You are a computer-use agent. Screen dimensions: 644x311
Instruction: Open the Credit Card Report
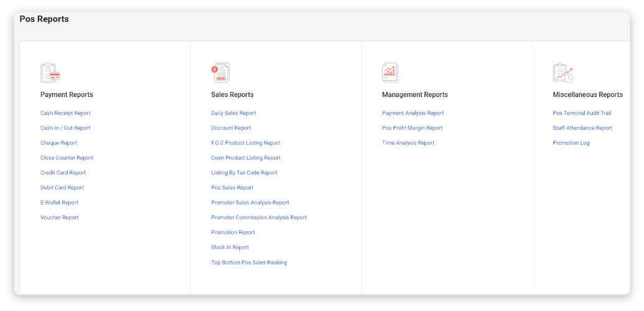63,173
